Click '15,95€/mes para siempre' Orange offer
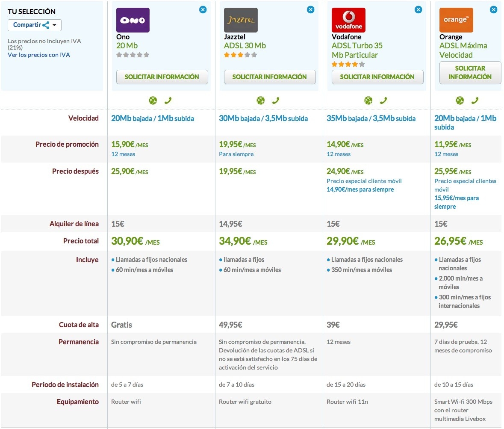 coord(457,202)
